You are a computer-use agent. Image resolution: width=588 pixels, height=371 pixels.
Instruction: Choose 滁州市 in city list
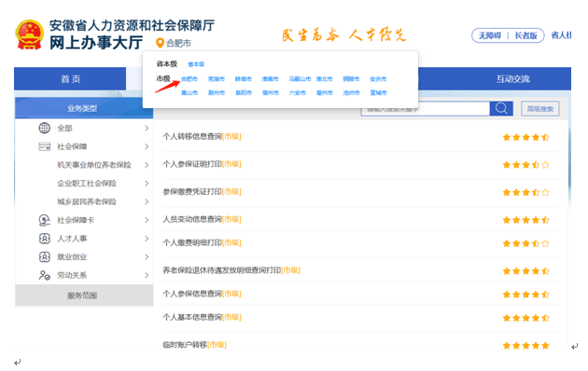[x=217, y=92]
